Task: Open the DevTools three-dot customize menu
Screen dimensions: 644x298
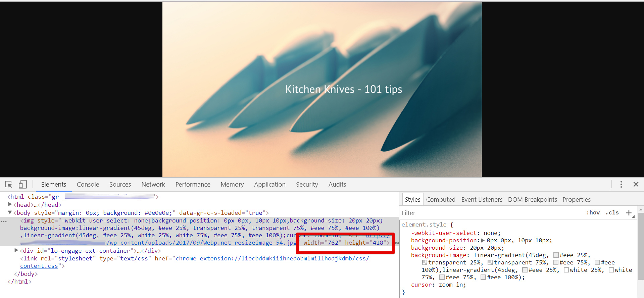Action: point(621,184)
